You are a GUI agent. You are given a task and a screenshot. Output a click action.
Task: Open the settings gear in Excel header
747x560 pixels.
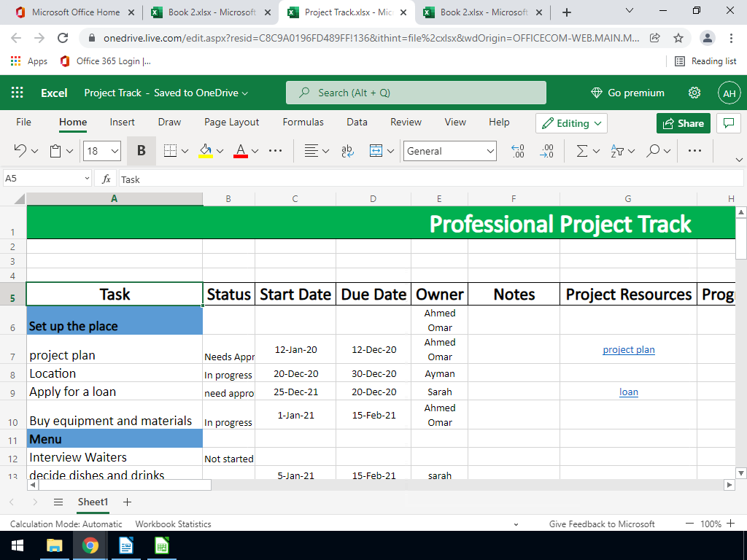(694, 93)
